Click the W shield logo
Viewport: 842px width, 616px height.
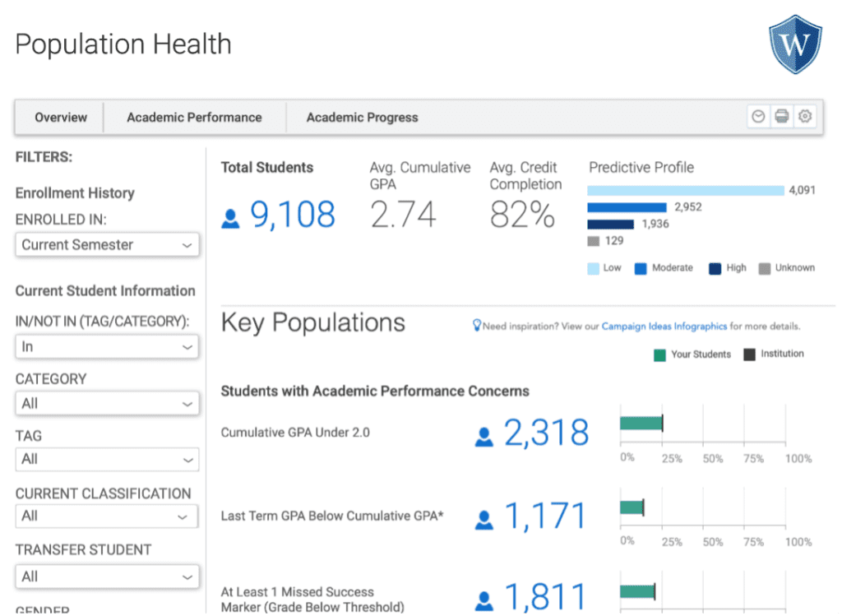(795, 44)
